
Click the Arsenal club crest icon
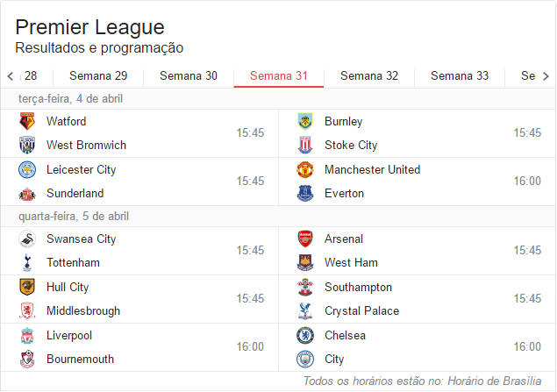click(x=305, y=239)
